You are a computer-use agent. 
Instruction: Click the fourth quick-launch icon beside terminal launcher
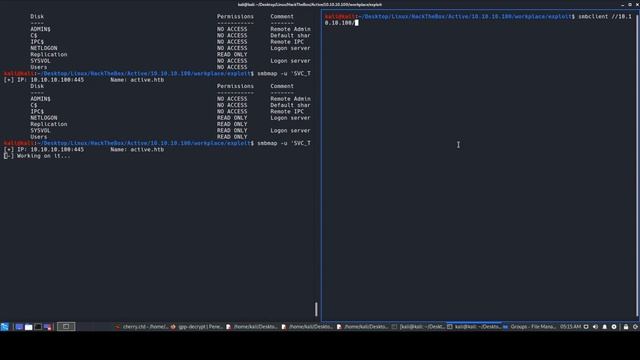(x=47, y=327)
